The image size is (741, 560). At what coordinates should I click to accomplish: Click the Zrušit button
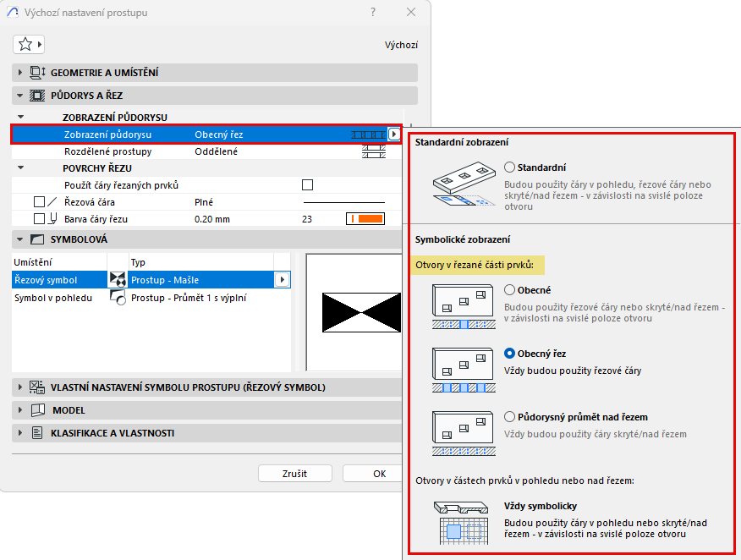(295, 474)
